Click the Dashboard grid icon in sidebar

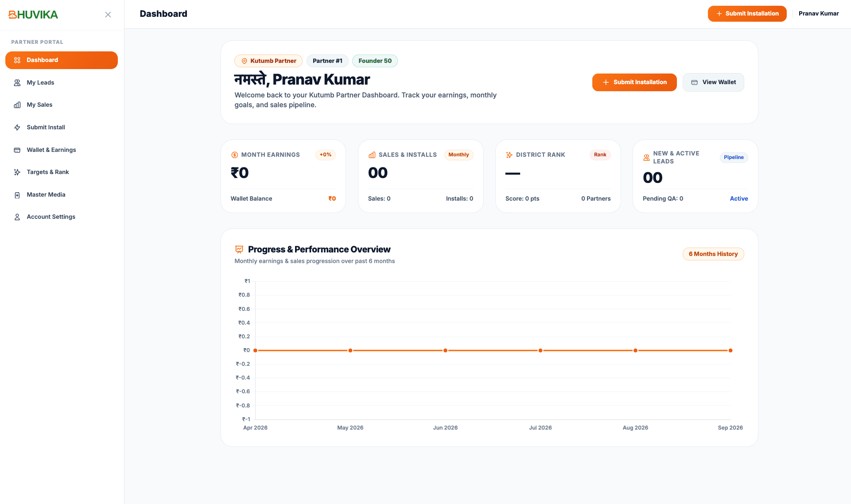coord(17,60)
